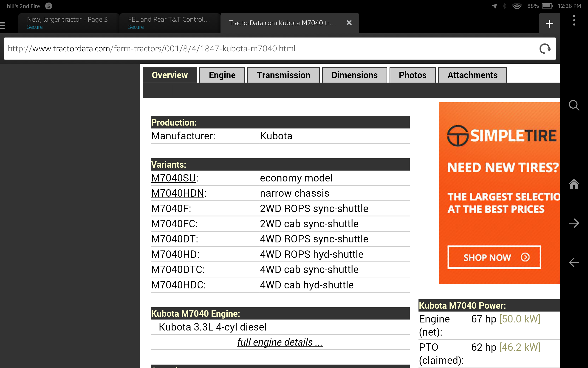Tap SHOP NOW button in SimpleTire ad
This screenshot has width=588, height=368.
[x=494, y=257]
